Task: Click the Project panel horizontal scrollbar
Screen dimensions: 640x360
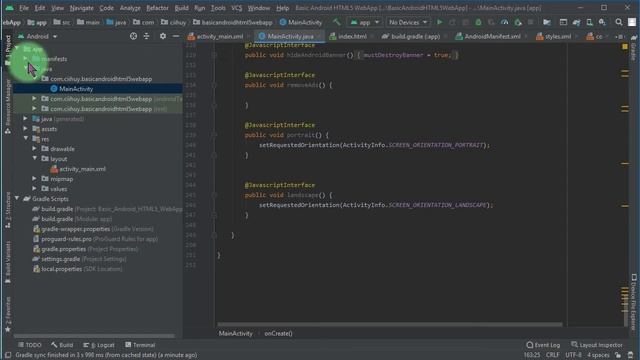Action: point(95,336)
